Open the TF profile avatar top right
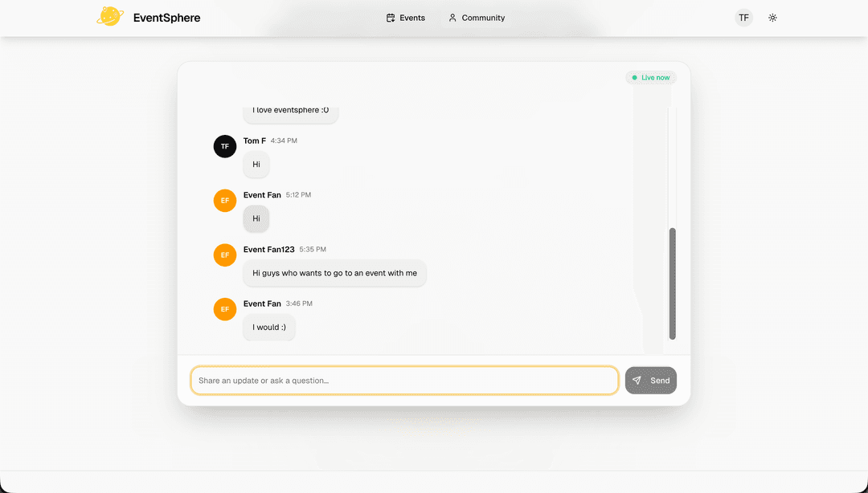868x493 pixels. [x=743, y=17]
